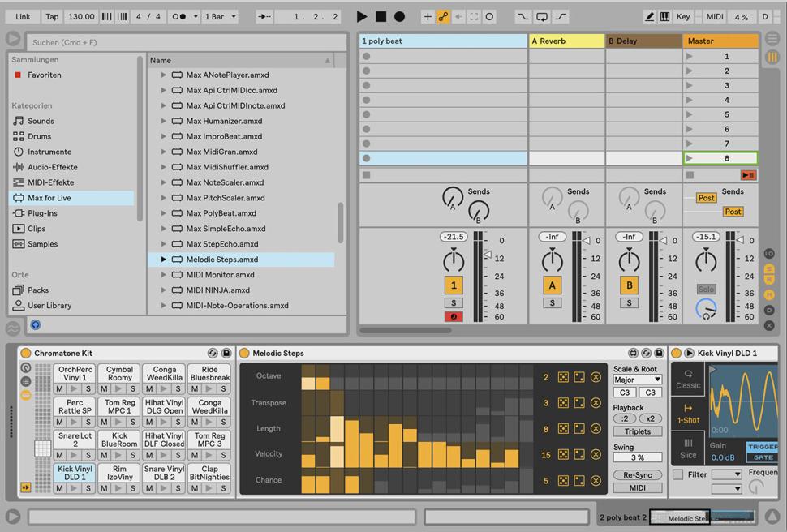Viewport: 787px width, 532px height.
Task: Toggle the Chromatone Kit device on/off
Action: coord(26,354)
